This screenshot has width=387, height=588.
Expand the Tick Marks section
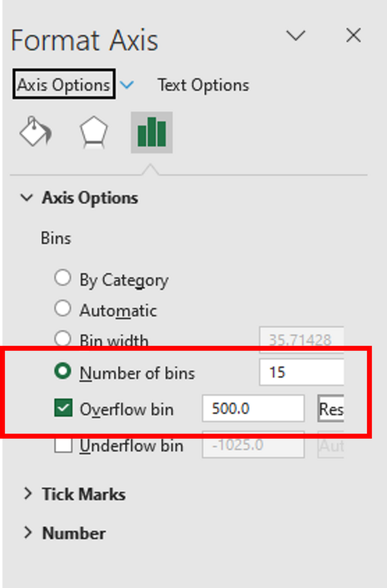pyautogui.click(x=27, y=494)
